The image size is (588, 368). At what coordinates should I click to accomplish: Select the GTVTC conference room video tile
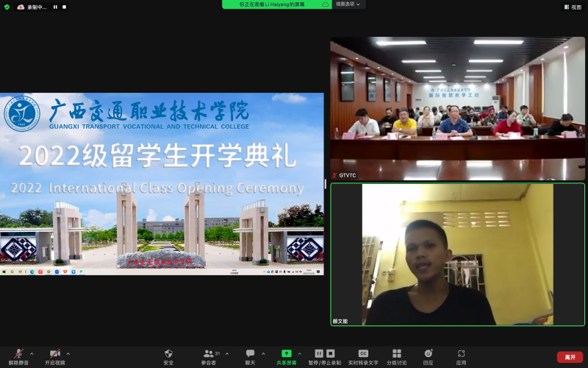coord(457,109)
